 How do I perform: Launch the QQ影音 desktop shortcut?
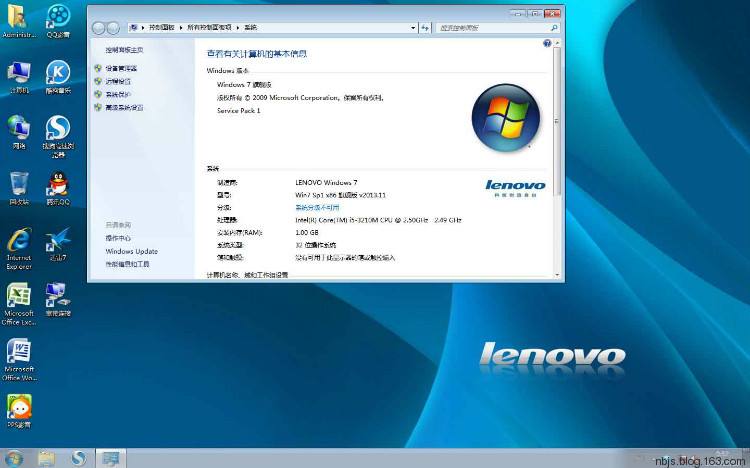point(58,21)
